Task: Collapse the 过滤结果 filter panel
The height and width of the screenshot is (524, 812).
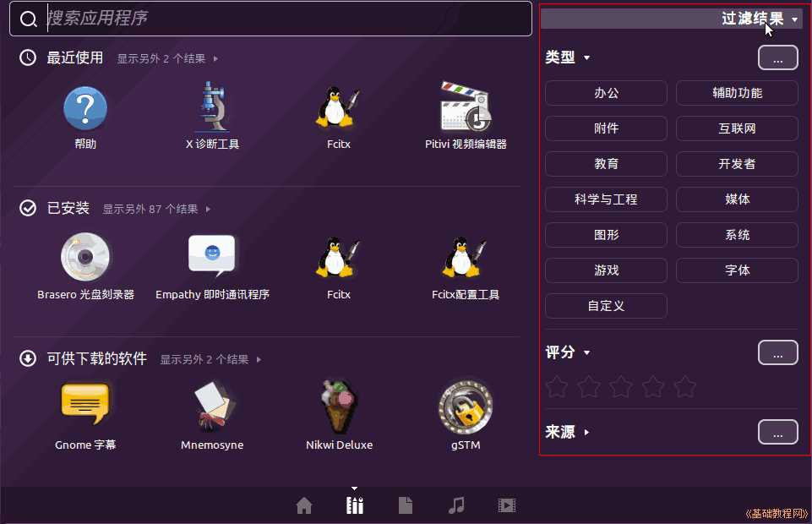Action: tap(757, 19)
